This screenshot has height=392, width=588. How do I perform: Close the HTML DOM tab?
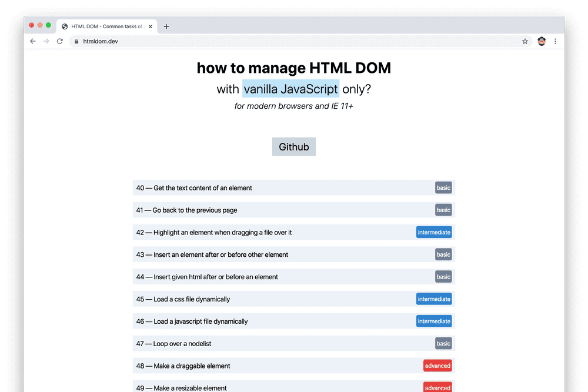pos(151,26)
